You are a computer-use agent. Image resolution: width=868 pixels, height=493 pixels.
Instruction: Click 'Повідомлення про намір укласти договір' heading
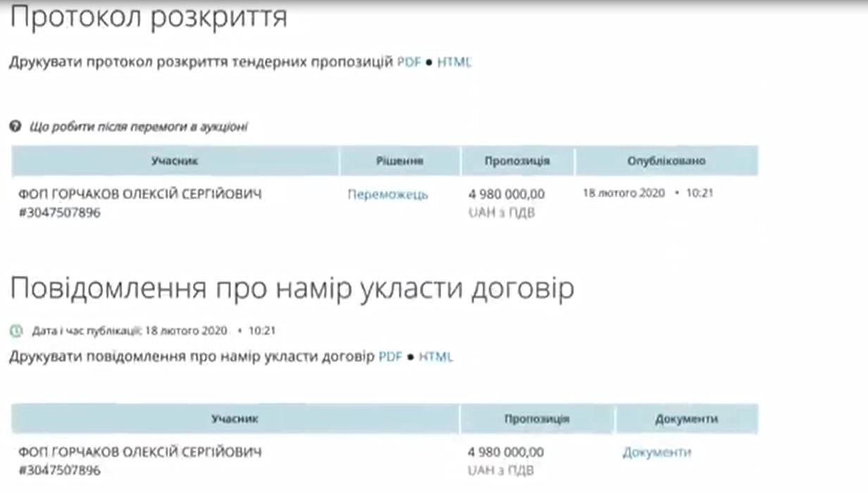[x=292, y=290]
